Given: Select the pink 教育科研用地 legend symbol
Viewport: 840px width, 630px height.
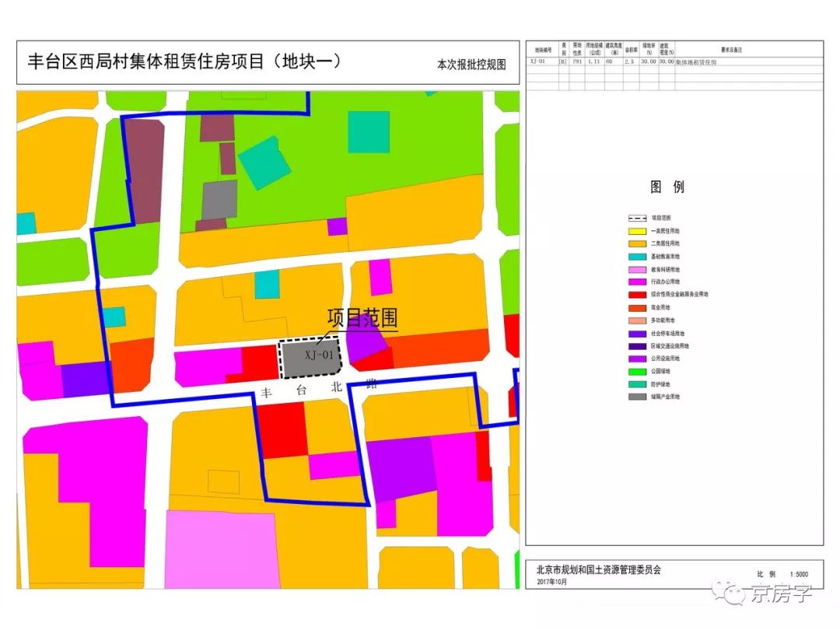Looking at the screenshot, I should 636,268.
